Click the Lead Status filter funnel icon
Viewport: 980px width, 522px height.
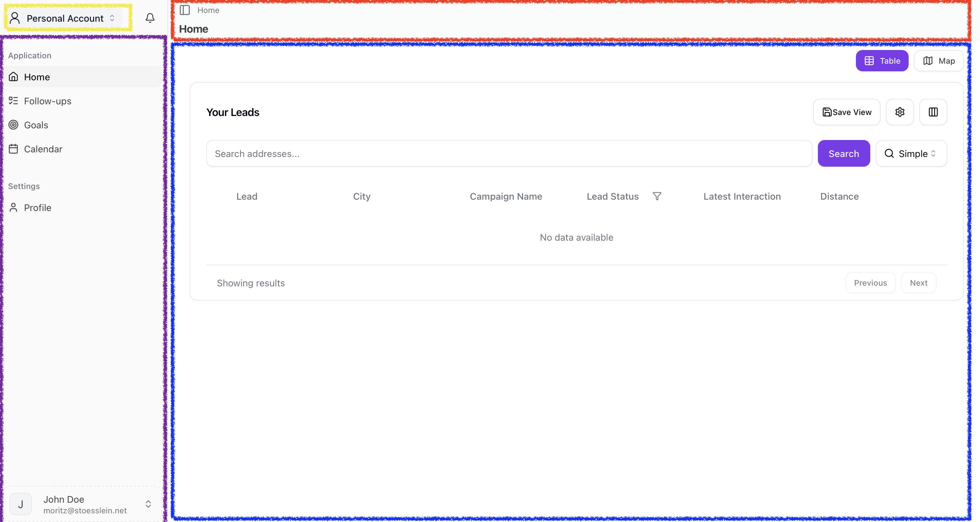pyautogui.click(x=657, y=196)
